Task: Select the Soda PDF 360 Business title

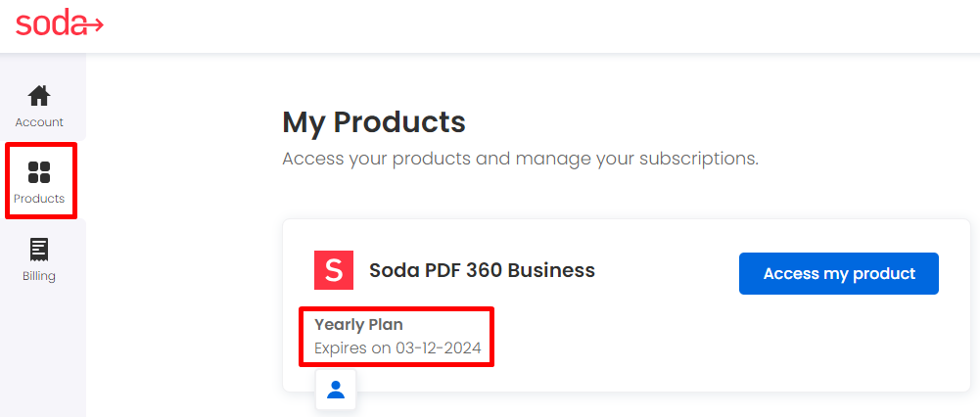Action: [x=482, y=270]
